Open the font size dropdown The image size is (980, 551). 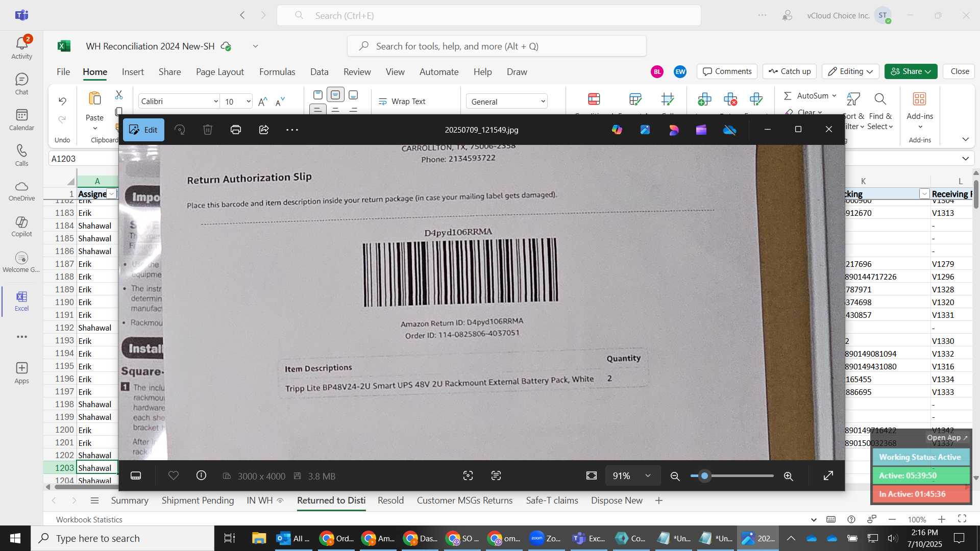(x=249, y=102)
